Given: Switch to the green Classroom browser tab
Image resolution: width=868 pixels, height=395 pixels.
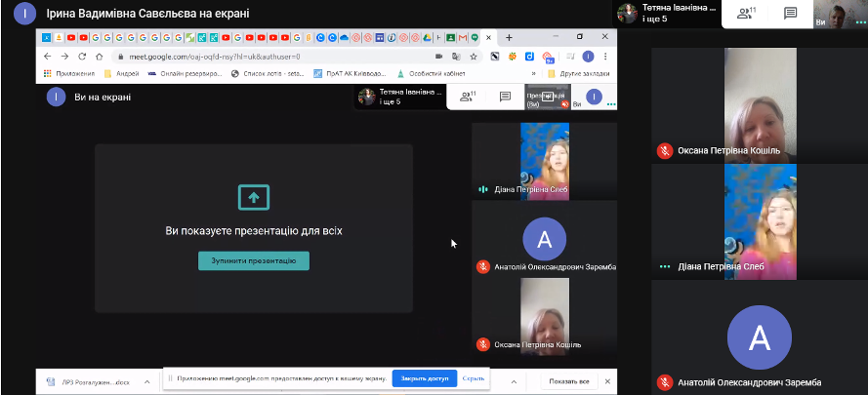Looking at the screenshot, I should (x=450, y=38).
